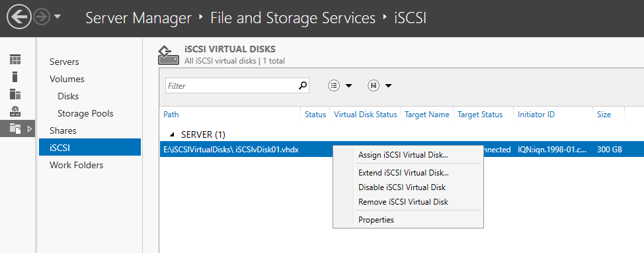Image resolution: width=644 pixels, height=253 pixels.
Task: Open the File and Storage Services icon
Action: [15, 128]
